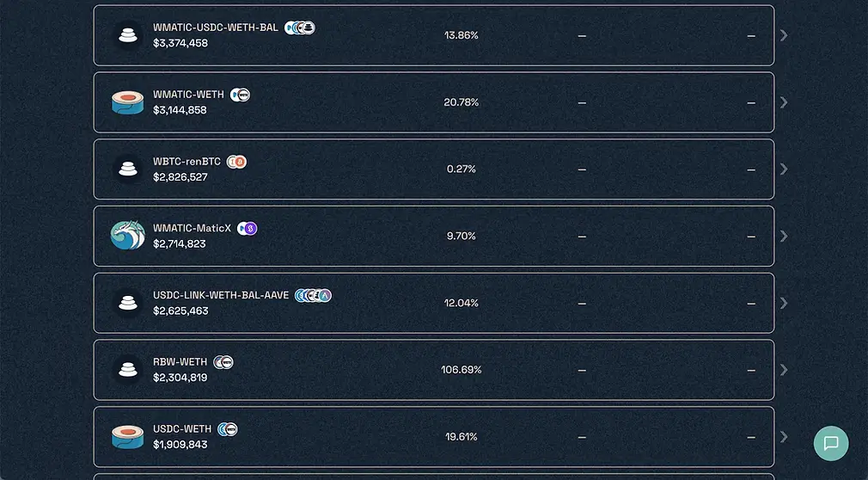This screenshot has width=868, height=480.
Task: Click the Balancer logo beside RBW-WETH
Action: [x=128, y=370]
